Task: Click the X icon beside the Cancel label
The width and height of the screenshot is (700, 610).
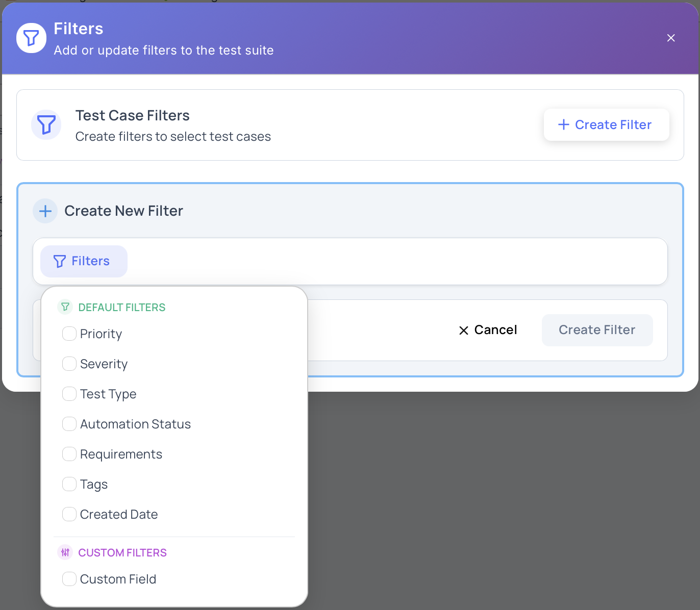Action: tap(463, 330)
